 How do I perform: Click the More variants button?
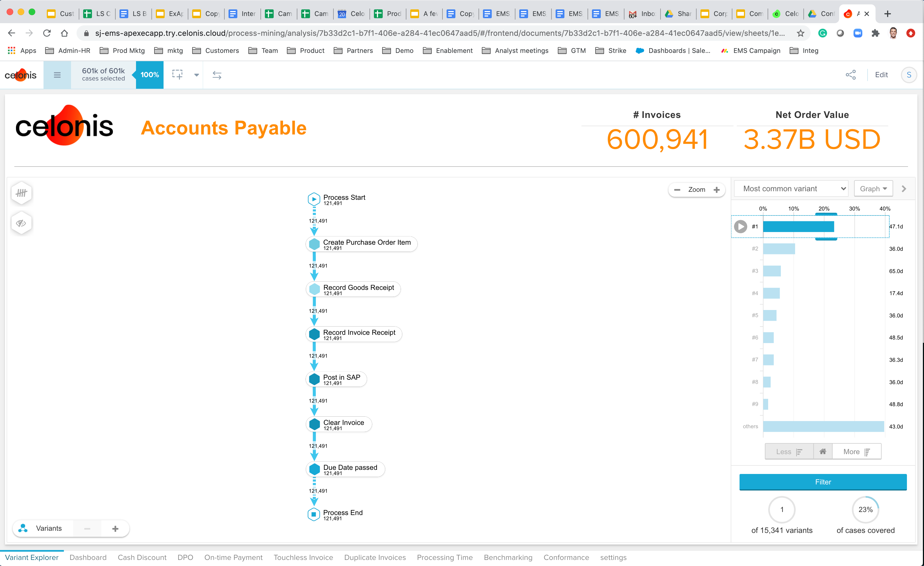point(856,452)
